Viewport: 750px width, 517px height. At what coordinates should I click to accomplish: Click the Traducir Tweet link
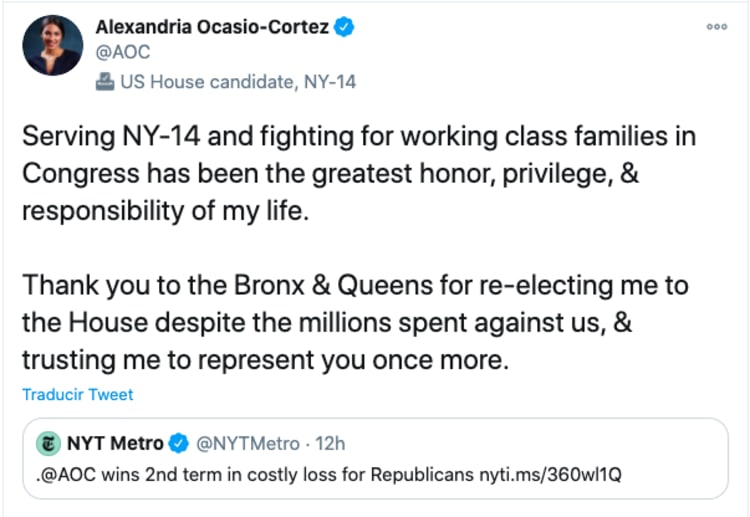click(x=78, y=395)
